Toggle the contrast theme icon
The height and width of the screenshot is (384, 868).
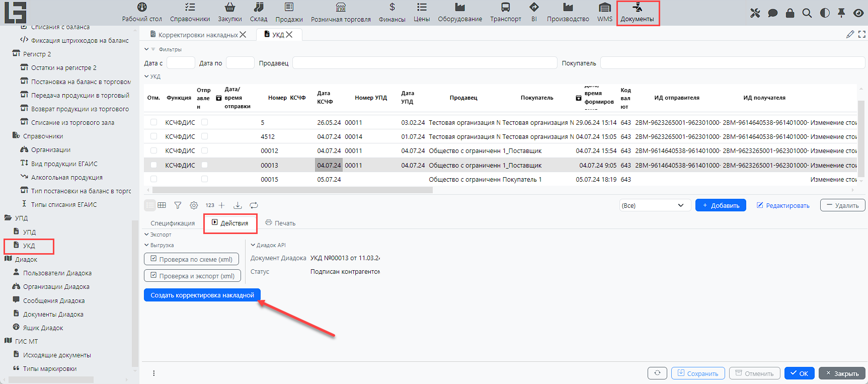tap(825, 13)
